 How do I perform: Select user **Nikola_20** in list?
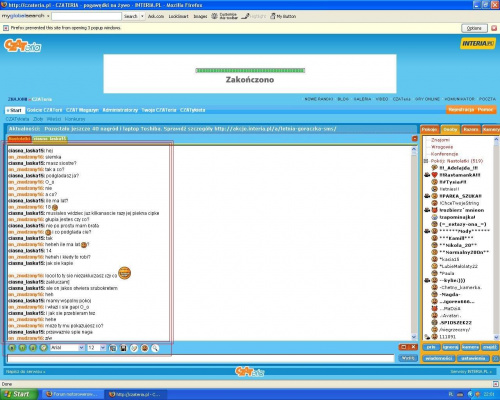click(458, 245)
